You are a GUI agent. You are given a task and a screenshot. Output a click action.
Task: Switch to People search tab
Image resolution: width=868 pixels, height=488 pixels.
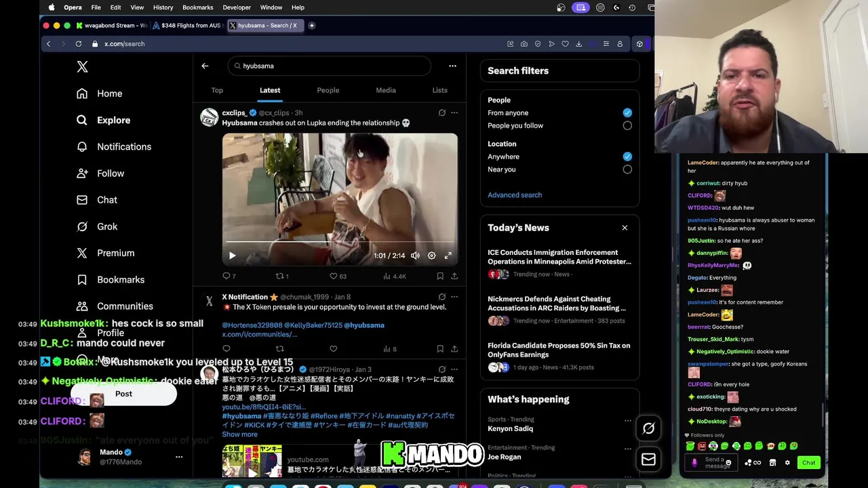click(x=328, y=90)
